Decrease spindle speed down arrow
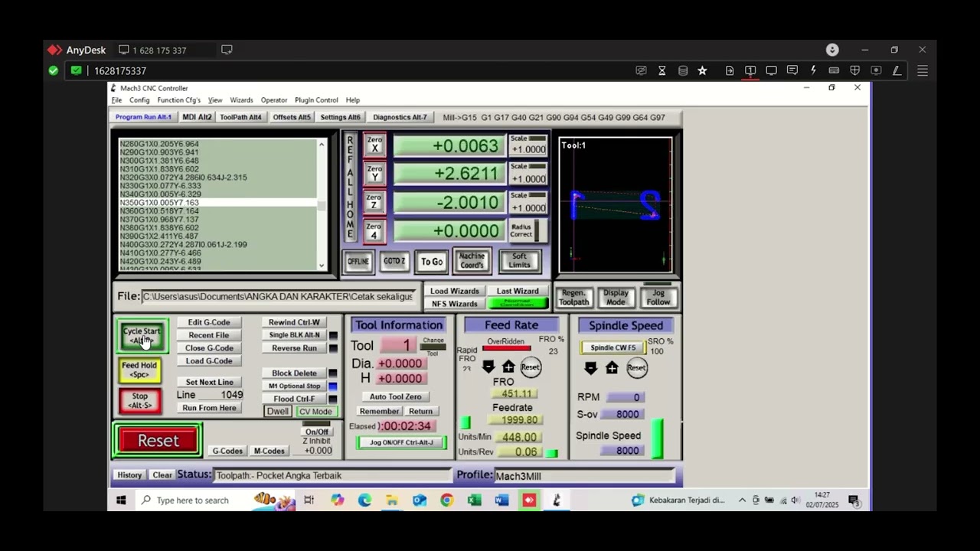This screenshot has height=551, width=980. pos(590,368)
